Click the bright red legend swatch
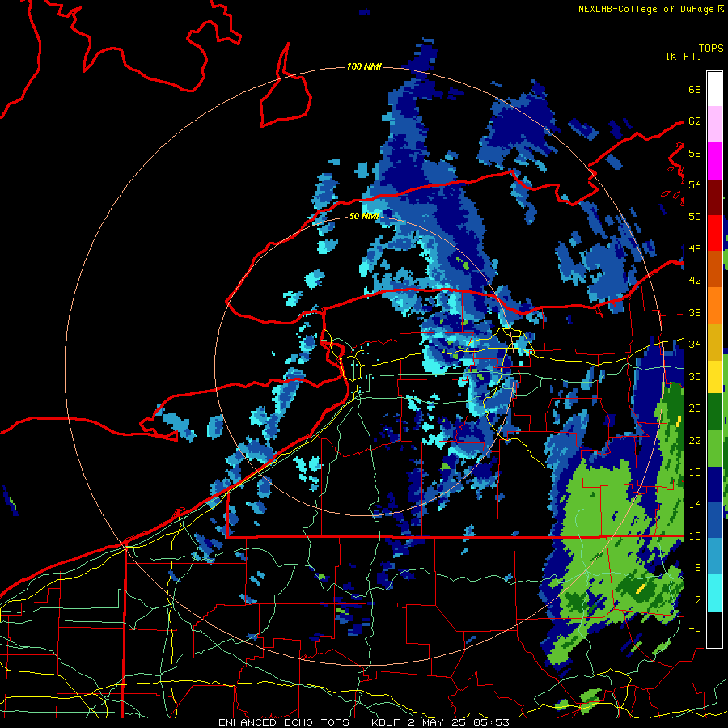 [x=714, y=233]
